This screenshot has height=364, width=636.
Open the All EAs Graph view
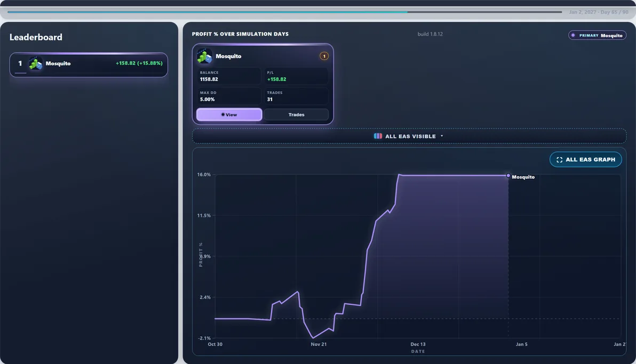[586, 160]
